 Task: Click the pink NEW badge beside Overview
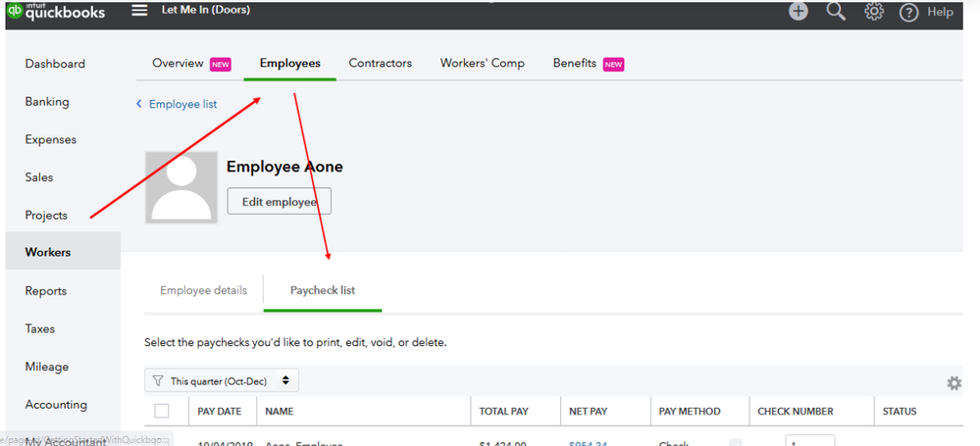tap(221, 64)
